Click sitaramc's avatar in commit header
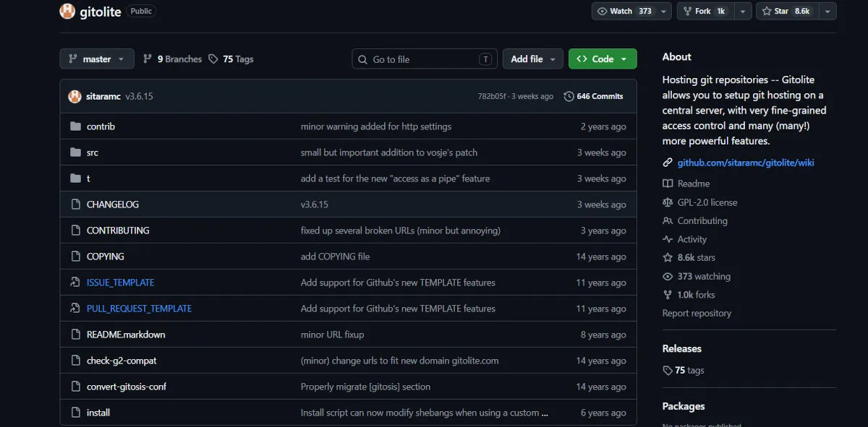Screen dimensions: 868x427 point(75,96)
